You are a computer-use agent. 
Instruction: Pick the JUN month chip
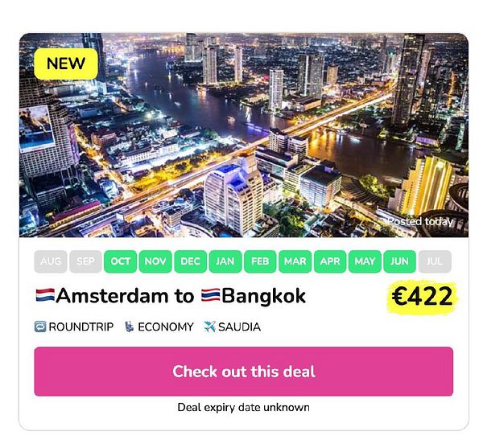pos(399,261)
